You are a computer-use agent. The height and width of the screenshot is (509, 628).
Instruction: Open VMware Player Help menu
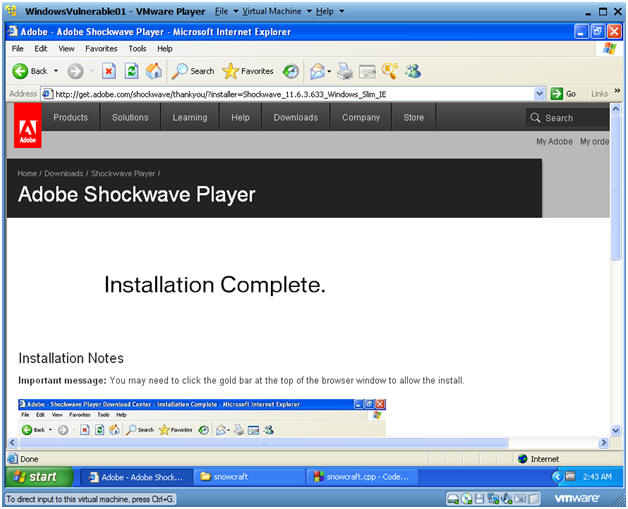coord(330,12)
